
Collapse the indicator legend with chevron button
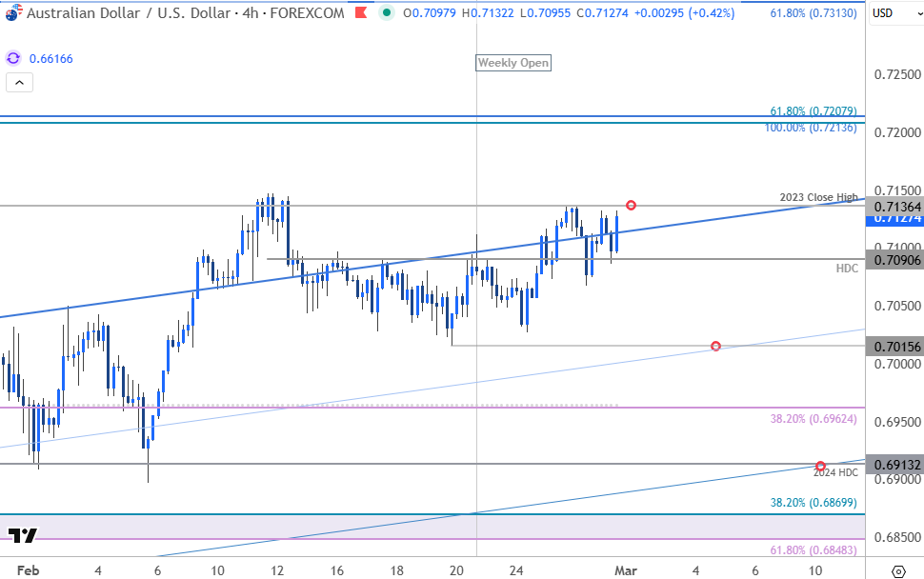point(19,83)
